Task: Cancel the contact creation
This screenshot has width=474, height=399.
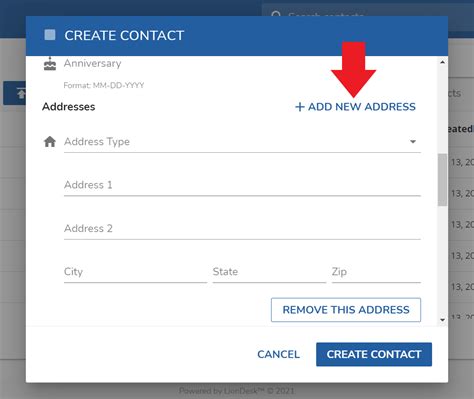Action: [x=278, y=354]
